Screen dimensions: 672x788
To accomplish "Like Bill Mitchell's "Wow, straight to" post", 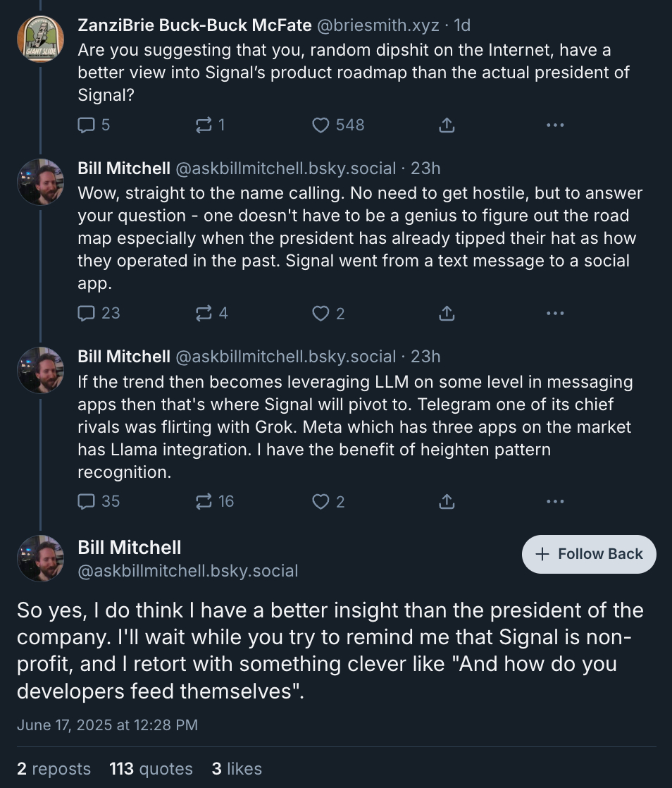I will [x=321, y=313].
